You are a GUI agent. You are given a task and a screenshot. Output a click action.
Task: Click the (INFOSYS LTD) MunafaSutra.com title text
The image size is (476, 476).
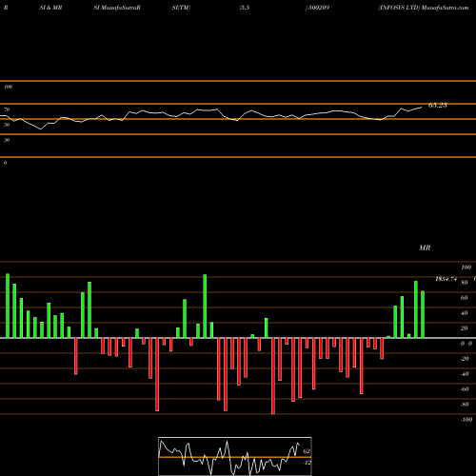tap(424, 8)
